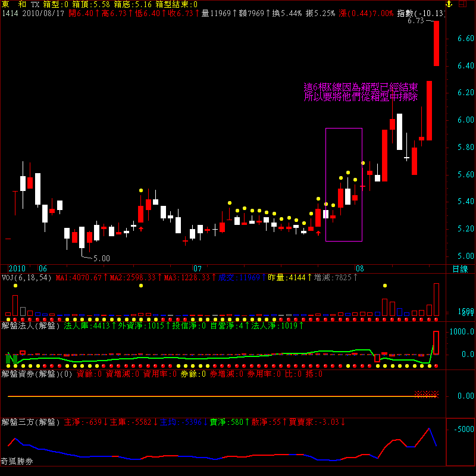
Task: Click the 買賣家:-3.03 value
Action: coord(314,422)
